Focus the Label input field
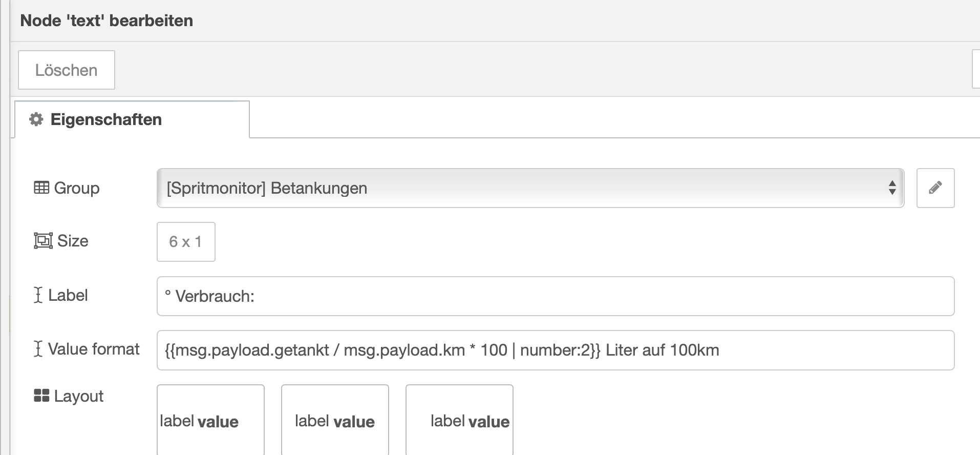 point(556,296)
